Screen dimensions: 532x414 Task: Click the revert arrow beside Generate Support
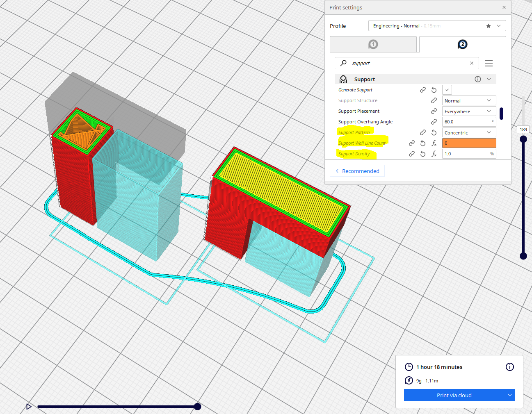click(x=434, y=89)
